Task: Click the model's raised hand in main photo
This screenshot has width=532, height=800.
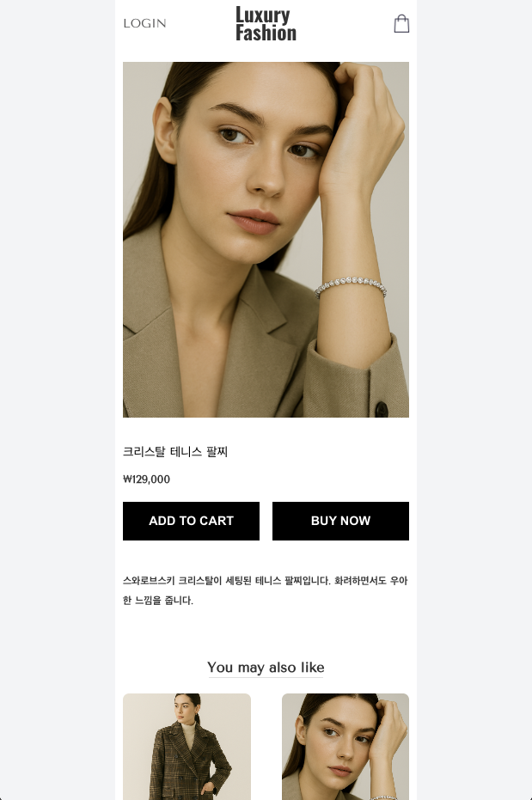Action: 364,127
